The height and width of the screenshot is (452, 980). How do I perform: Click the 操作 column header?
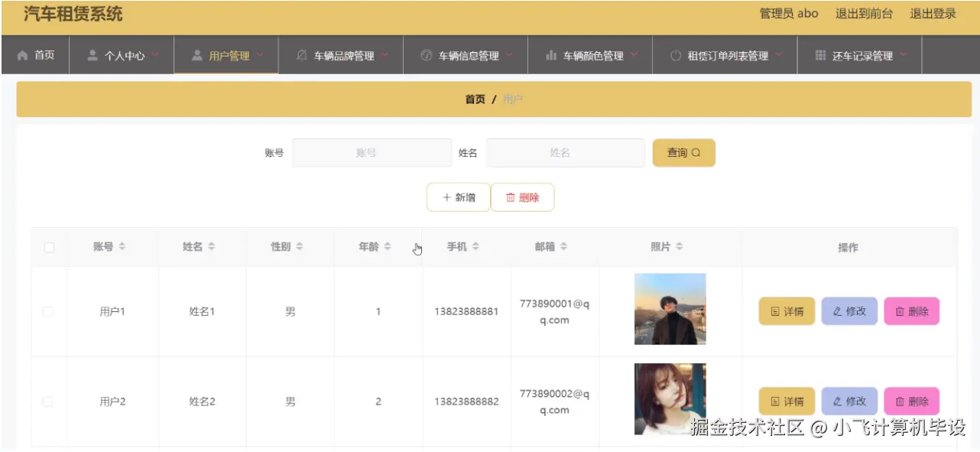pyautogui.click(x=848, y=248)
